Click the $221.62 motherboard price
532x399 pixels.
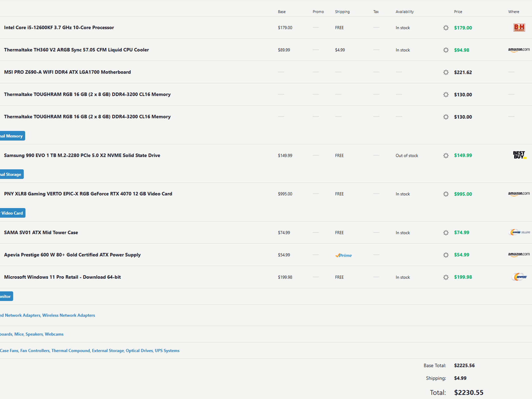pos(463,72)
